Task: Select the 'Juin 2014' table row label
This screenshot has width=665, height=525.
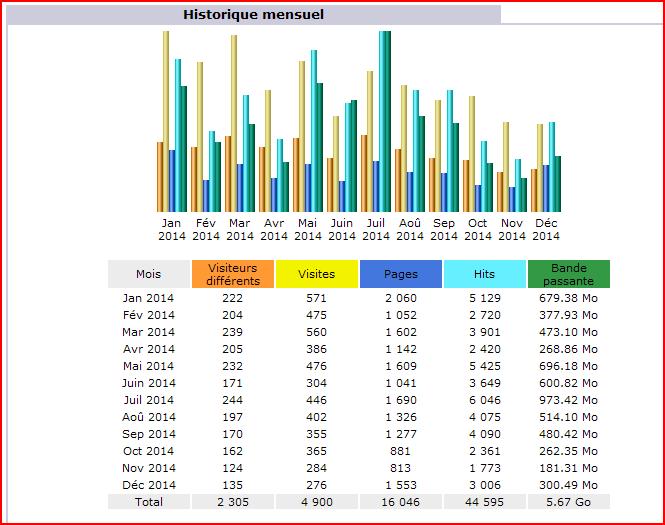Action: [148, 383]
